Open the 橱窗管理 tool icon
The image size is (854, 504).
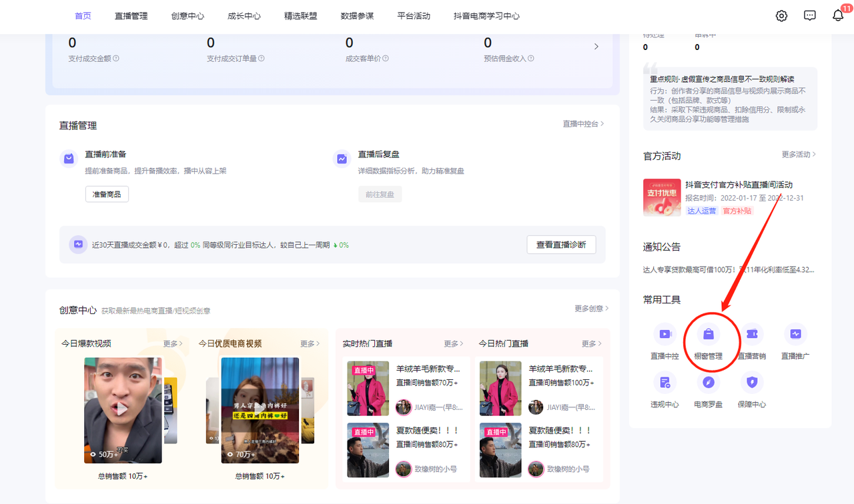click(708, 334)
